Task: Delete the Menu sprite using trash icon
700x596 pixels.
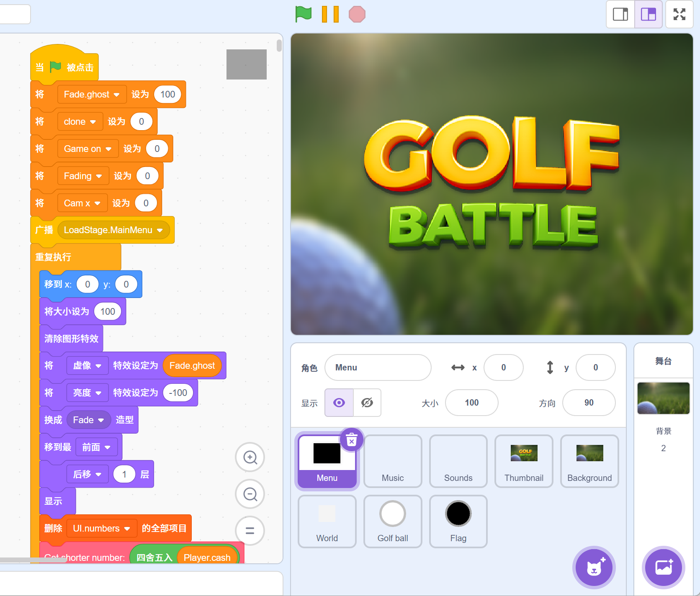Action: pos(352,440)
